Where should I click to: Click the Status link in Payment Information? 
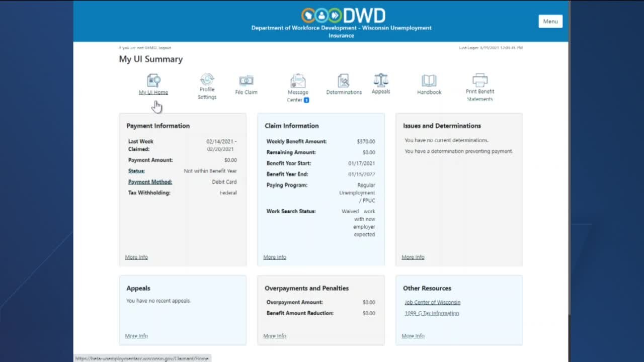(136, 171)
